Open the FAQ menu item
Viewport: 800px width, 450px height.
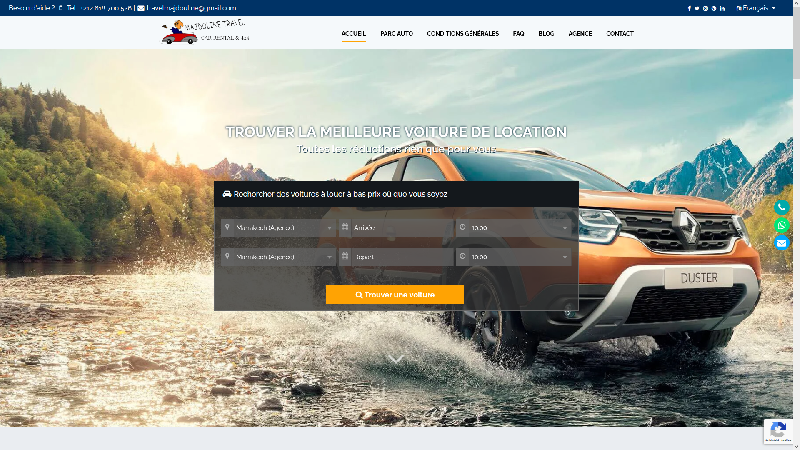[x=518, y=34]
